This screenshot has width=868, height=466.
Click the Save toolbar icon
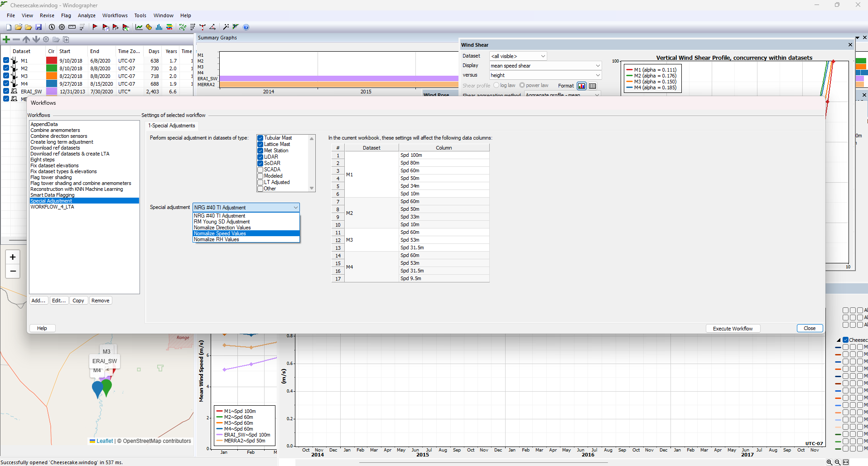39,27
